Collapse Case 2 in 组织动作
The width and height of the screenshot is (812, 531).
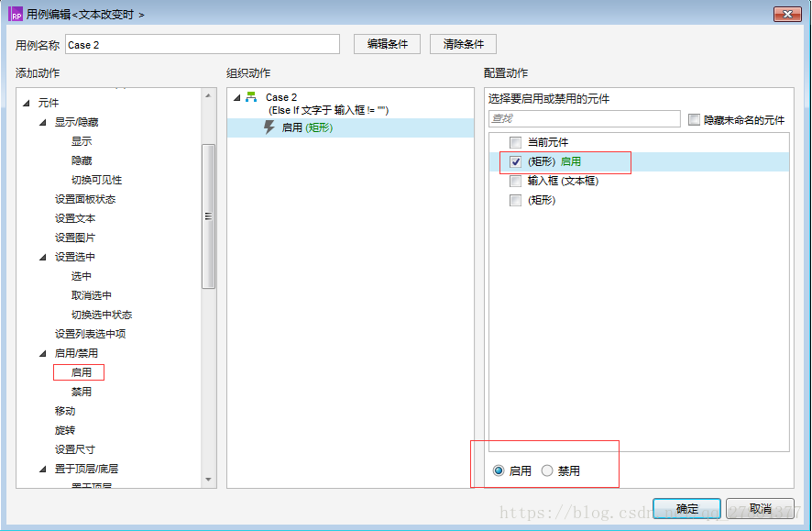tap(237, 97)
